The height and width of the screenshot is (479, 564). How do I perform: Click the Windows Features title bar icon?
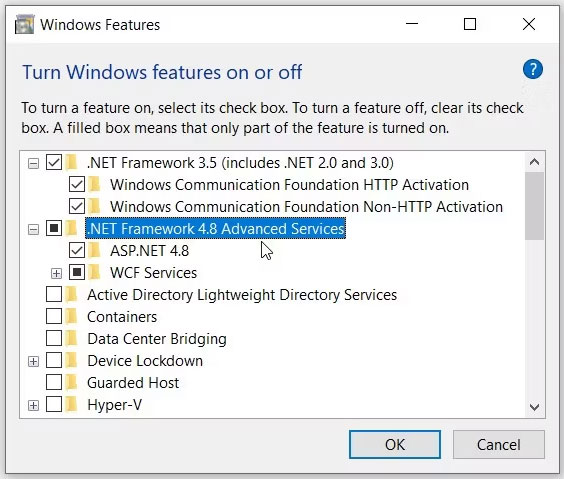point(24,24)
